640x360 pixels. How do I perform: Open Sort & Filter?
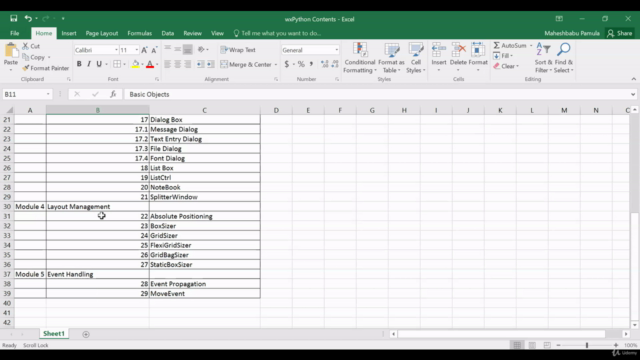[x=543, y=58]
